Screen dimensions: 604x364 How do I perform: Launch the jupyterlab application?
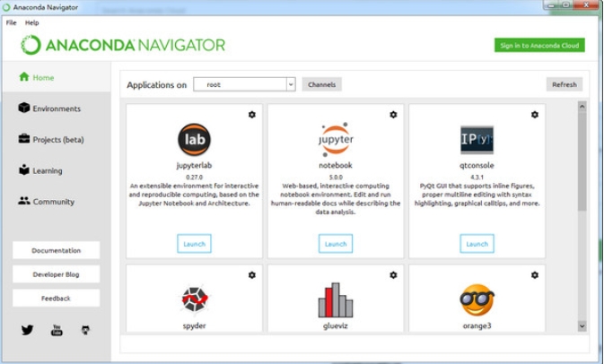click(194, 243)
